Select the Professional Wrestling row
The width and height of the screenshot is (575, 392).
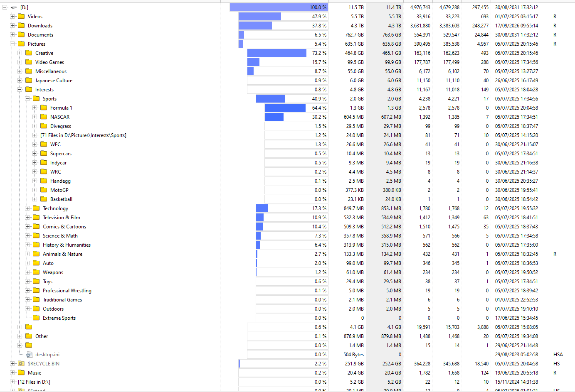coord(67,291)
